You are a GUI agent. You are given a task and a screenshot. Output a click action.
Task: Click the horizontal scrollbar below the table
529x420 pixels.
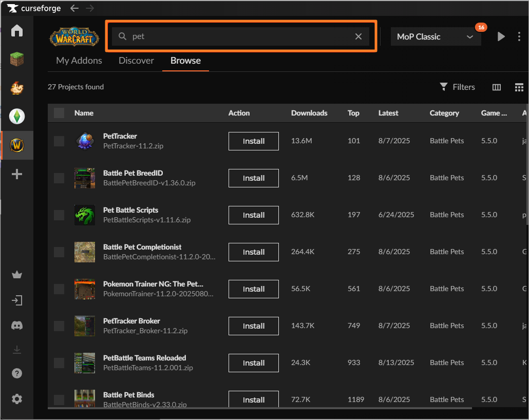click(x=260, y=408)
